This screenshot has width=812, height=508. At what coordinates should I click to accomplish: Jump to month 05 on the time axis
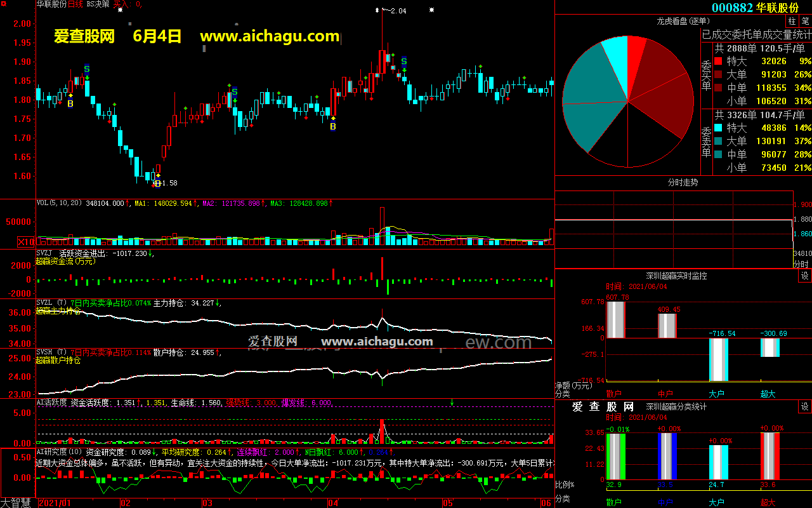(448, 503)
